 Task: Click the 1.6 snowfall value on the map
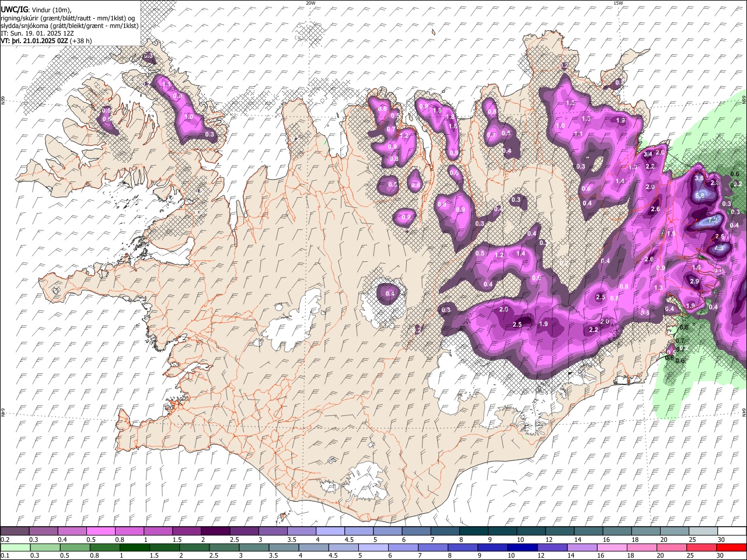[x=696, y=267]
